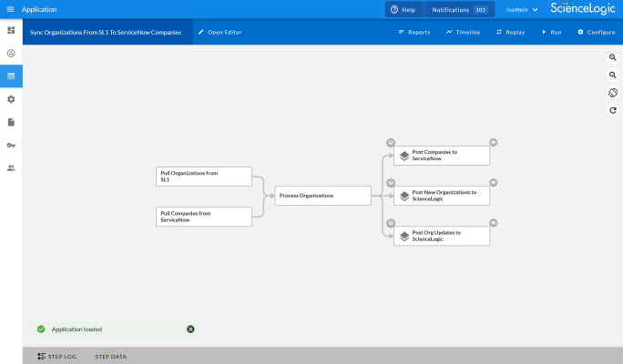Screen dimensions: 623x364
Task: Click right circle badge on Post Org Updates step
Action: click(493, 223)
